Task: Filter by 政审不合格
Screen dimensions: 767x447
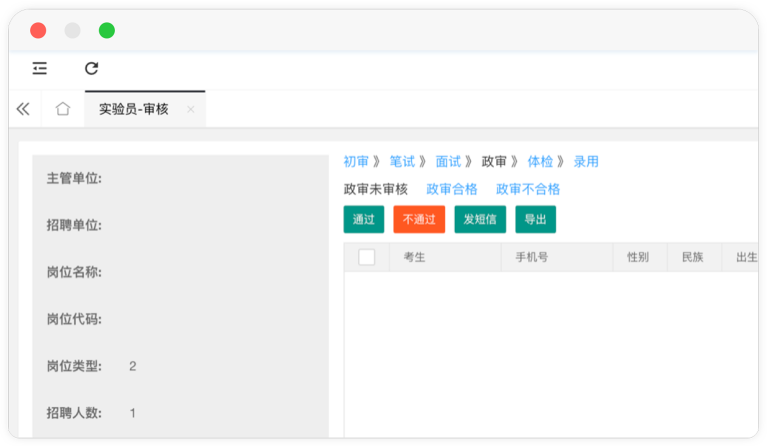Action: pos(528,189)
